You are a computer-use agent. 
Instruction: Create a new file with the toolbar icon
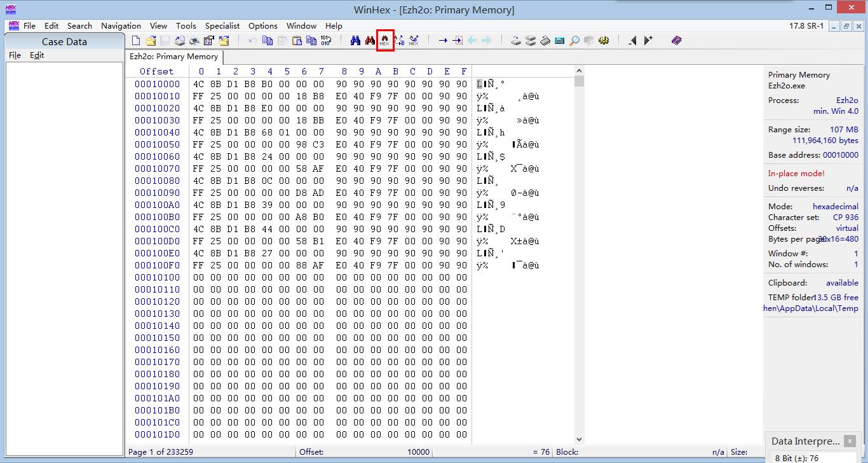(x=136, y=41)
